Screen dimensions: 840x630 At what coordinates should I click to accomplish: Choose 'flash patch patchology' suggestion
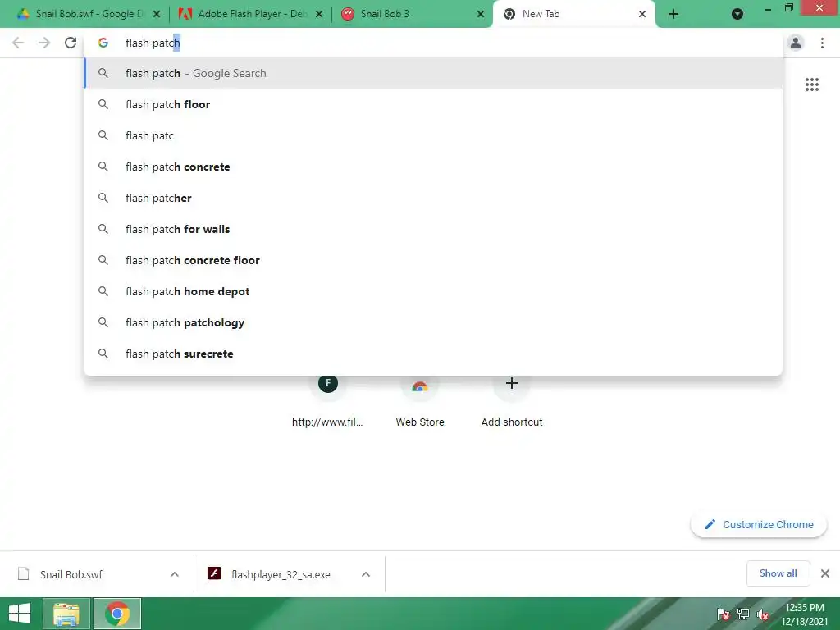click(433, 322)
